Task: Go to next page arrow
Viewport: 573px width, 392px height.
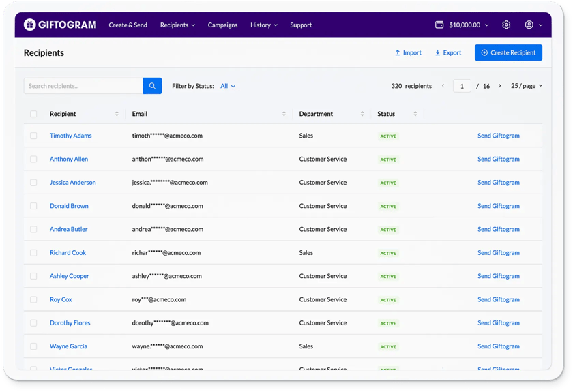Action: [499, 86]
